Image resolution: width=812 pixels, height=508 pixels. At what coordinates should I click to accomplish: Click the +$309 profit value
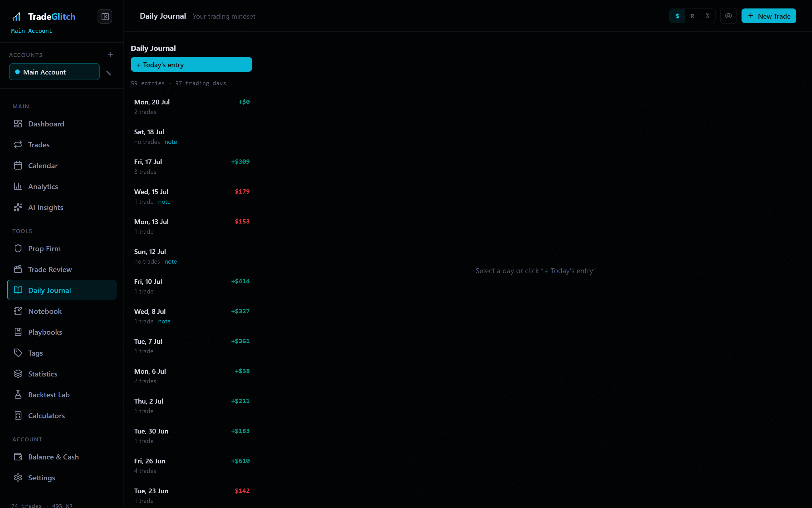[240, 162]
